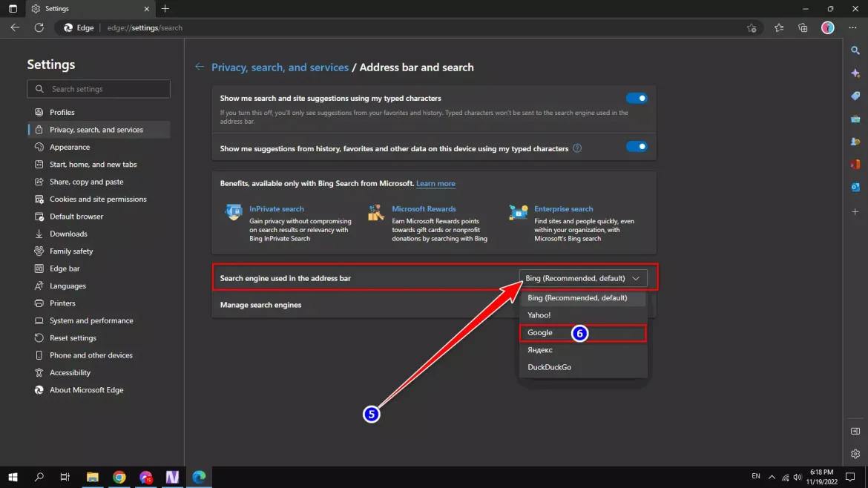Toggle history and favorites suggestions switch
Viewport: 868px width, 488px height.
[637, 147]
